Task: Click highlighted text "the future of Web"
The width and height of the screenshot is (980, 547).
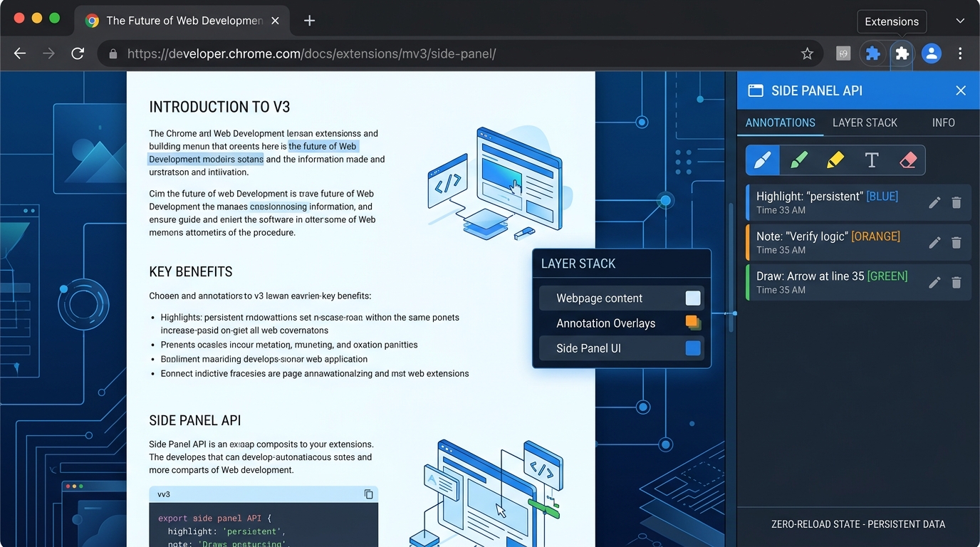Action: (x=322, y=146)
